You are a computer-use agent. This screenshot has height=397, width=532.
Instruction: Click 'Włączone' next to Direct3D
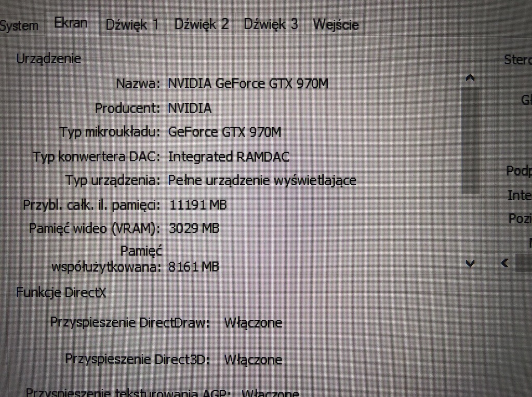(x=253, y=360)
